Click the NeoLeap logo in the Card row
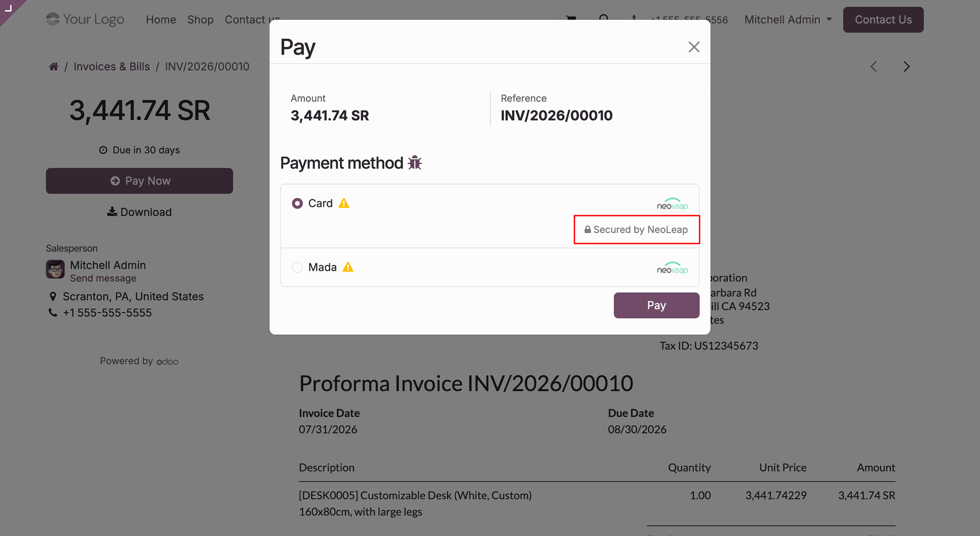Viewport: 980px width, 536px height. 672,204
